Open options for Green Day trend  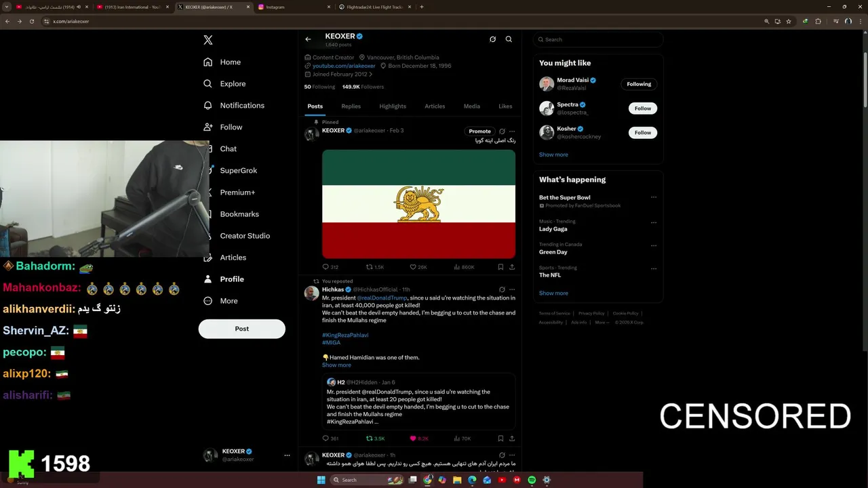654,245
